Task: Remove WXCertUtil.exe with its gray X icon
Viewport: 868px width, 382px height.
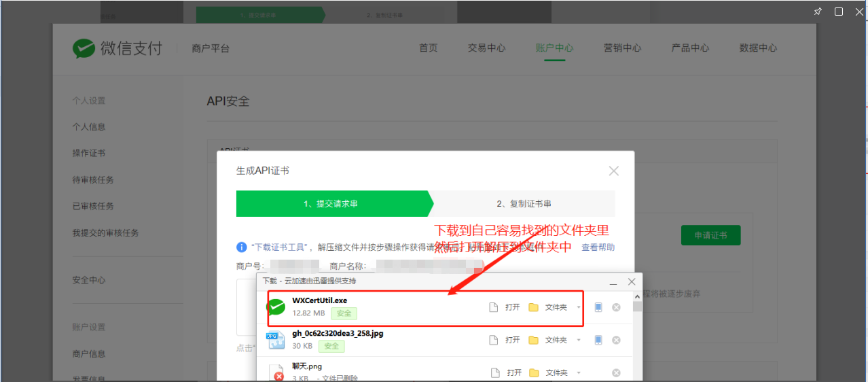Action: point(616,307)
